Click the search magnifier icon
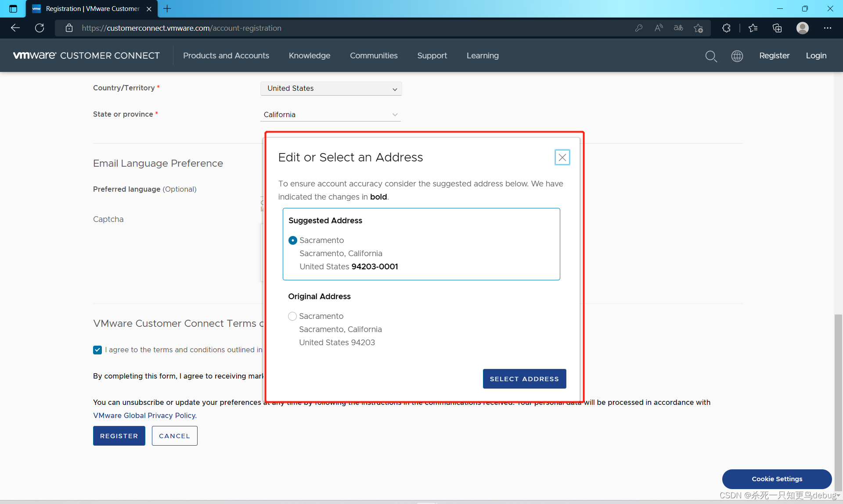The width and height of the screenshot is (843, 504). [x=711, y=56]
